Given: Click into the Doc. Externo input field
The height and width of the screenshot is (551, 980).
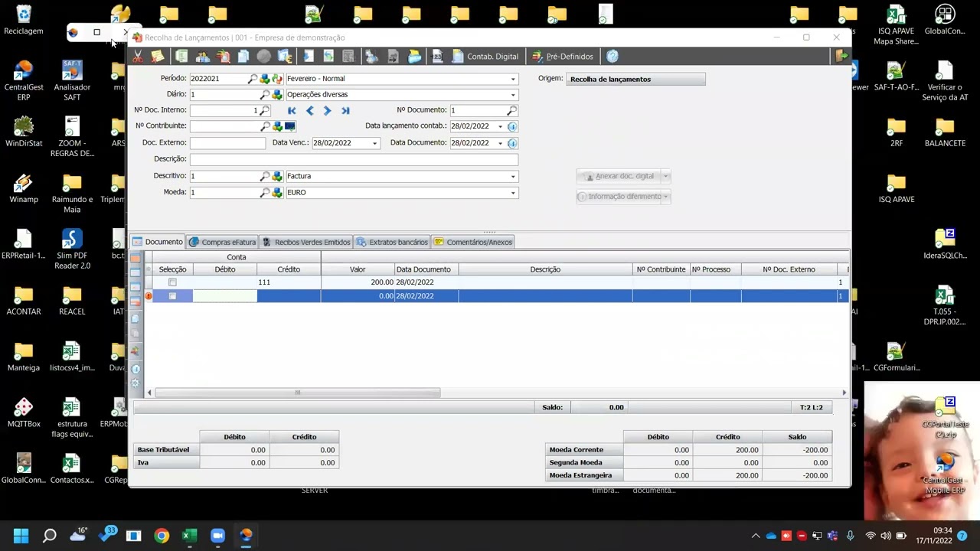Looking at the screenshot, I should tap(227, 143).
